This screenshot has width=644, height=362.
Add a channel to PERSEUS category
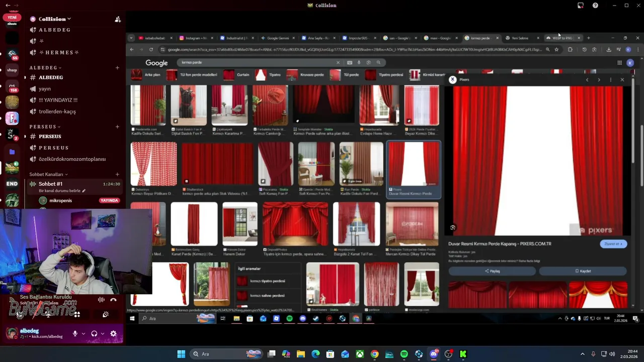click(117, 127)
